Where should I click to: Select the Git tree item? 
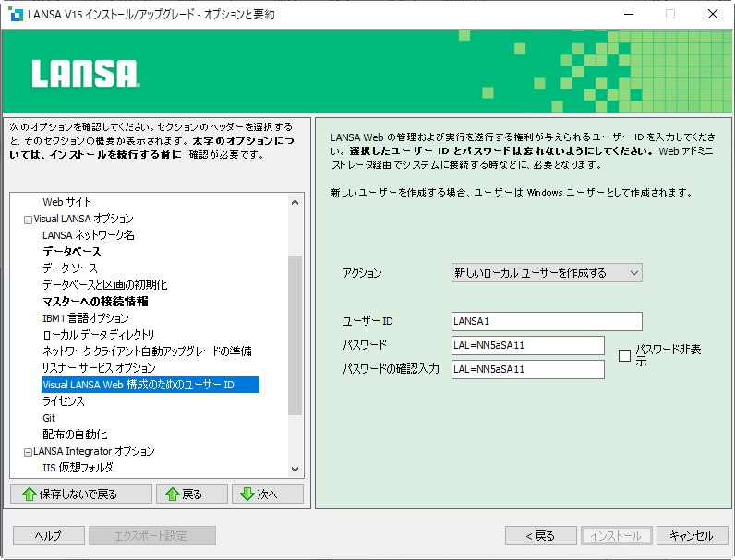point(49,418)
